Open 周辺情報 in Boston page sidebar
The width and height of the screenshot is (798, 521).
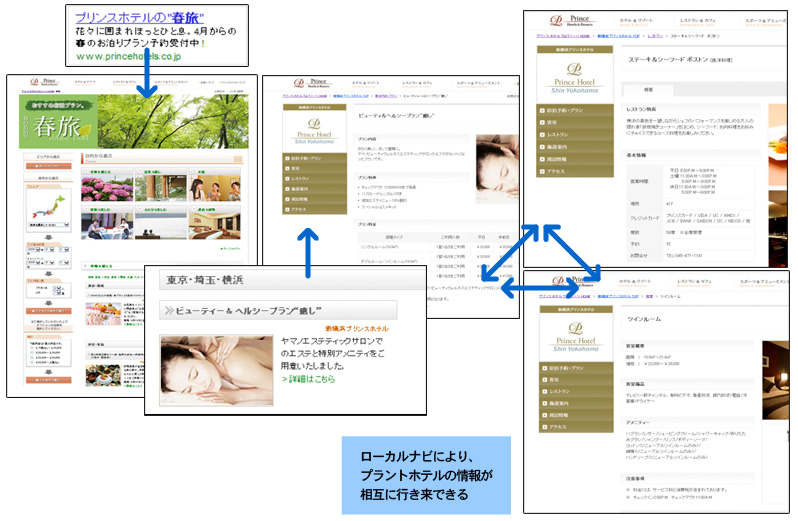(x=575, y=159)
